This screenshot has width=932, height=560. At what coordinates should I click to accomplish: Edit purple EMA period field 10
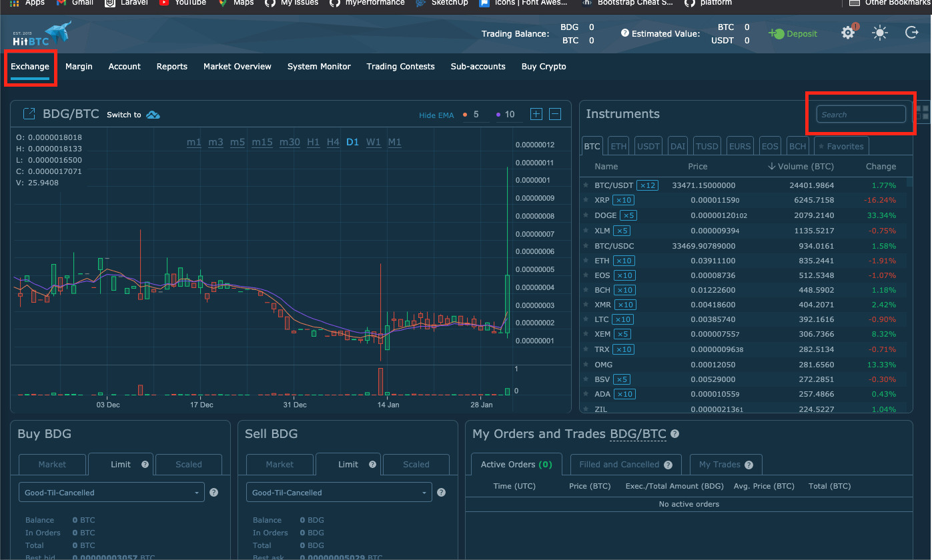click(x=510, y=115)
